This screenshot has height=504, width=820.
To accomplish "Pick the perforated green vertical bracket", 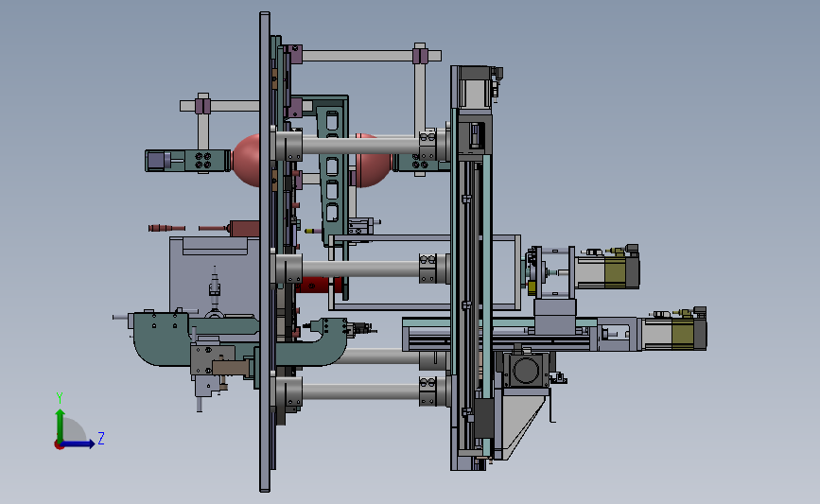I will [332, 172].
